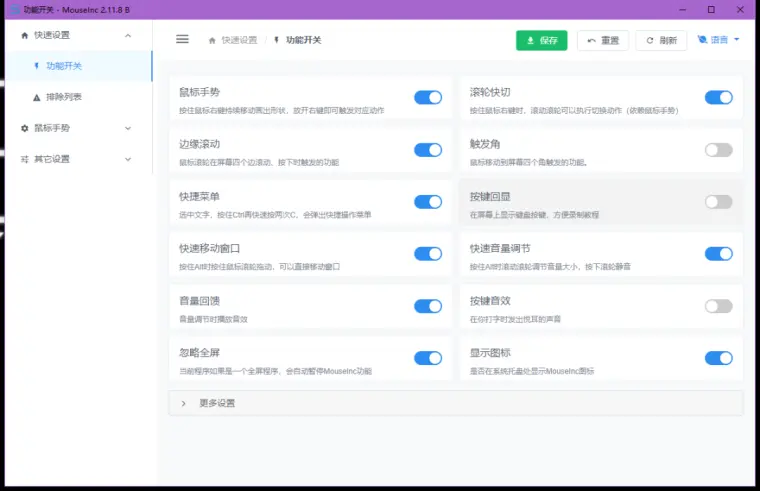Image resolution: width=760 pixels, height=491 pixels.
Task: Select 功能开关 in the sidebar
Action: [79, 66]
